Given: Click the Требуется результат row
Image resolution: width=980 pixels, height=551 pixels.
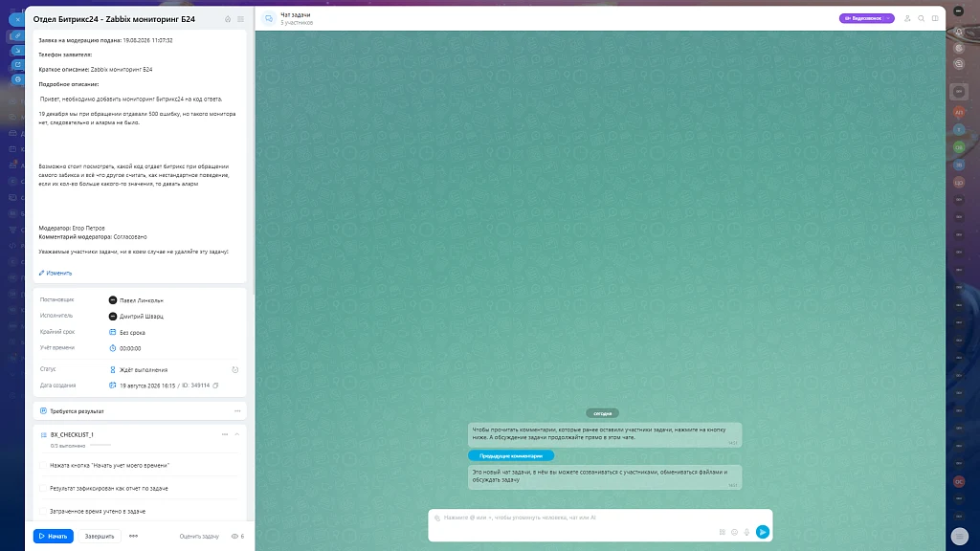Looking at the screenshot, I should pos(140,411).
